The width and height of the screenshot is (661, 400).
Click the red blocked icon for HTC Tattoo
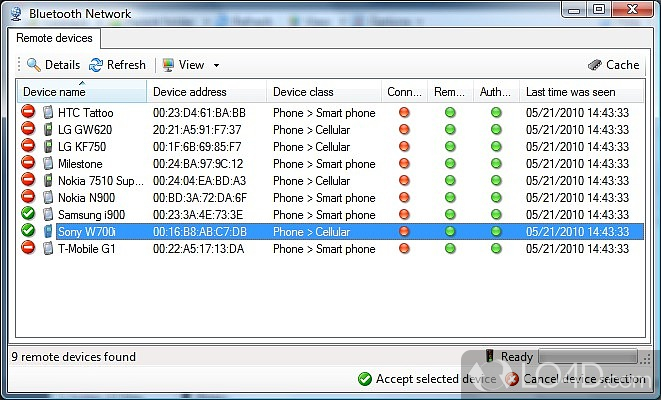pyautogui.click(x=28, y=111)
